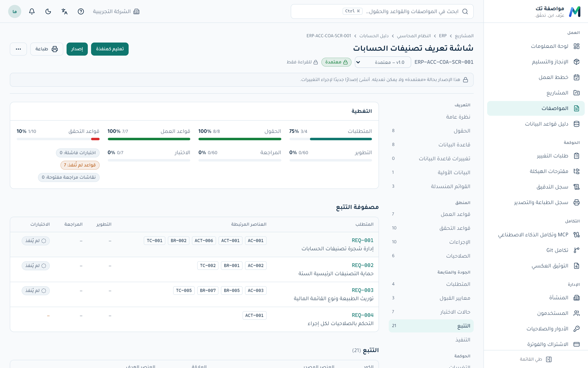The image size is (588, 368).
Task: Open 'دليل قواعد البيانات' sidebar item
Action: click(536, 124)
